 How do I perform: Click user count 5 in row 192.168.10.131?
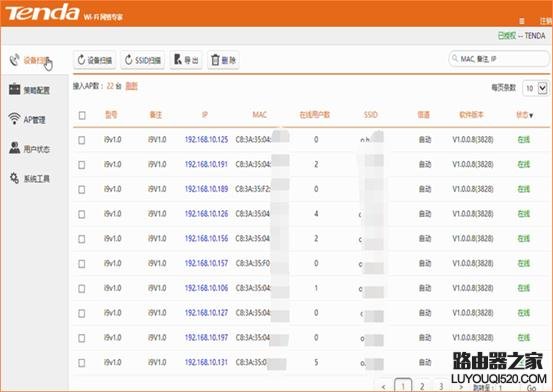pos(316,362)
